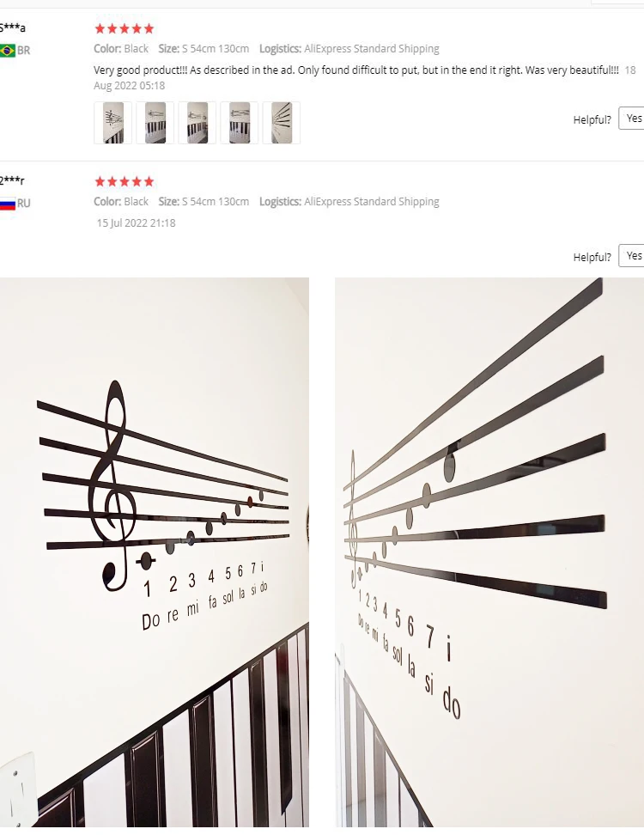Image resolution: width=644 pixels, height=835 pixels.
Task: Click Yes helpful on Brazilian review
Action: pyautogui.click(x=632, y=119)
